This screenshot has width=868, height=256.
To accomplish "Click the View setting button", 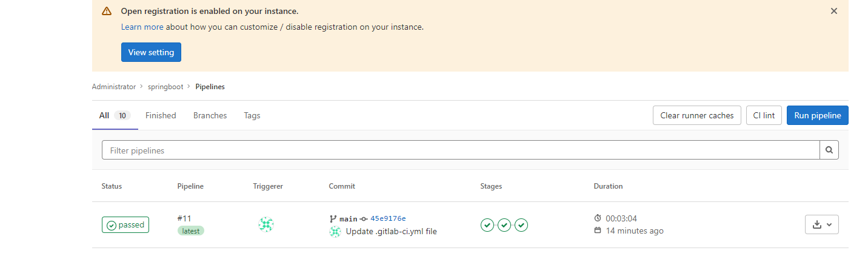I will pos(151,52).
